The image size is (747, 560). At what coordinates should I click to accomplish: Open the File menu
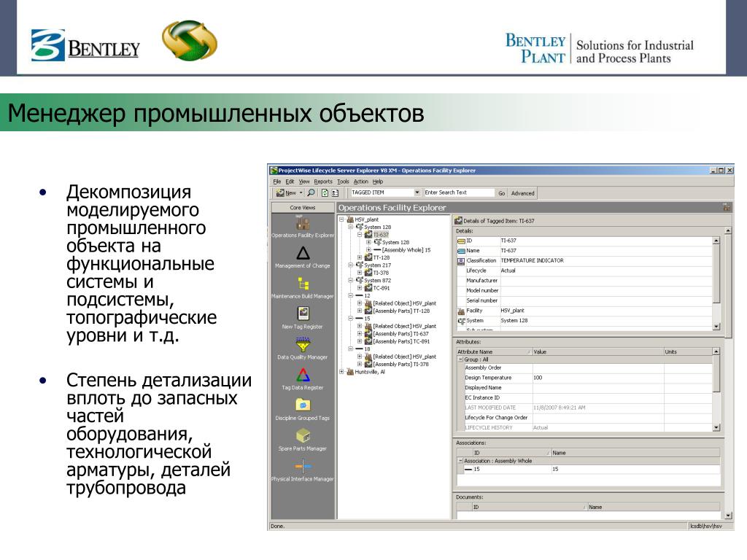point(277,182)
